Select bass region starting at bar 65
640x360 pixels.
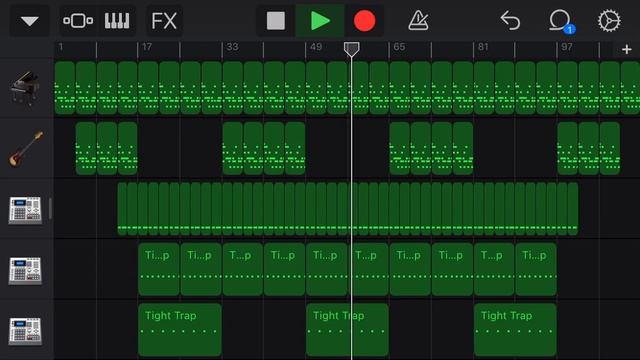[400, 149]
